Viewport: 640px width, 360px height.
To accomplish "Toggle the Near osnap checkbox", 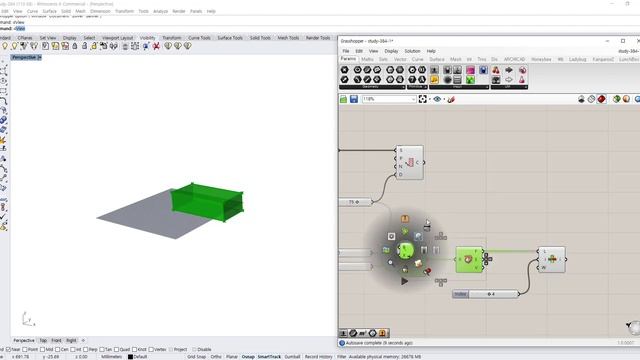I will pos(8,350).
